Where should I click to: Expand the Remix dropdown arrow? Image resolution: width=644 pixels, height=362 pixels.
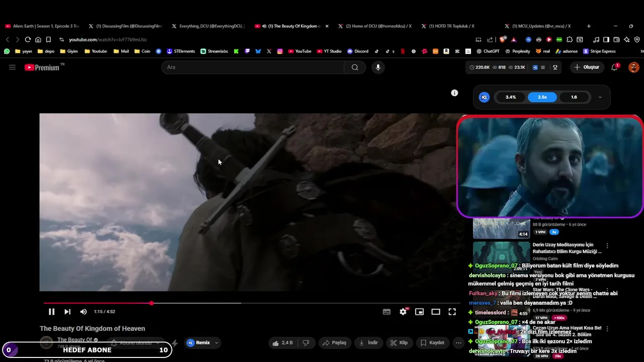(x=217, y=343)
